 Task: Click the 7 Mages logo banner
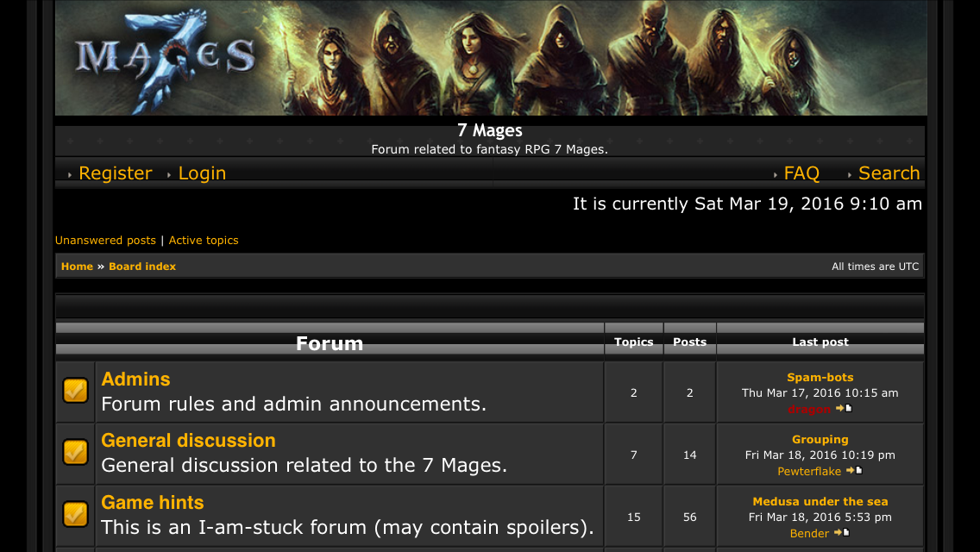coord(491,58)
